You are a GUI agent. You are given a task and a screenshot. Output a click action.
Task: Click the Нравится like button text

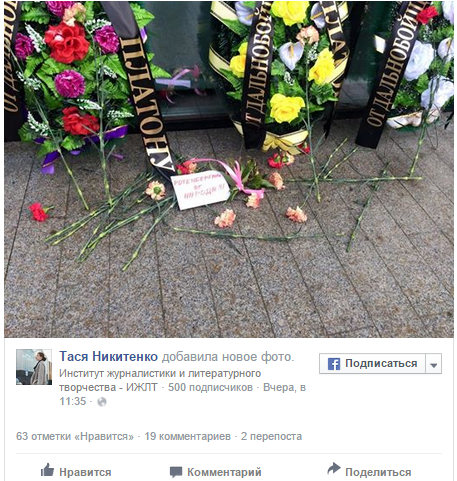pos(85,472)
